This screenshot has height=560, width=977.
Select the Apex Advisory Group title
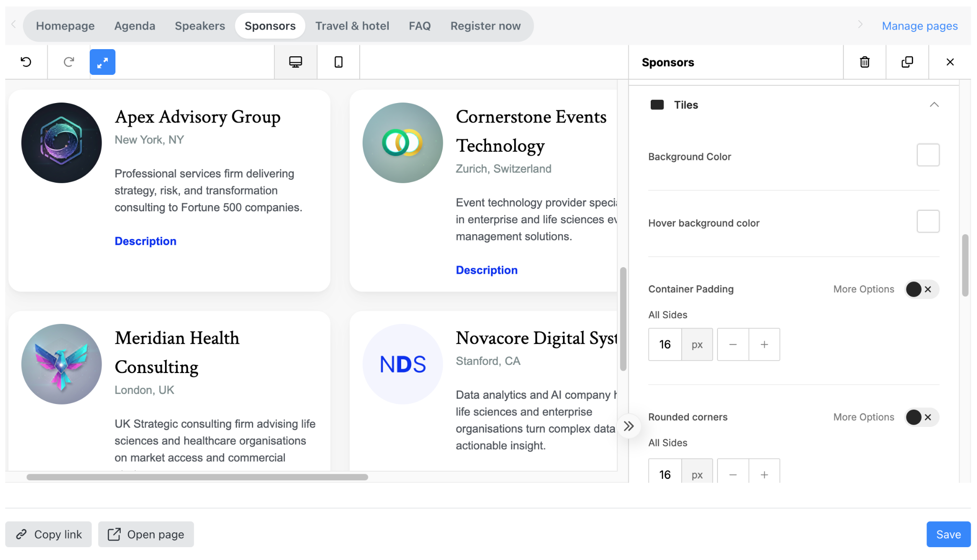pos(197,117)
